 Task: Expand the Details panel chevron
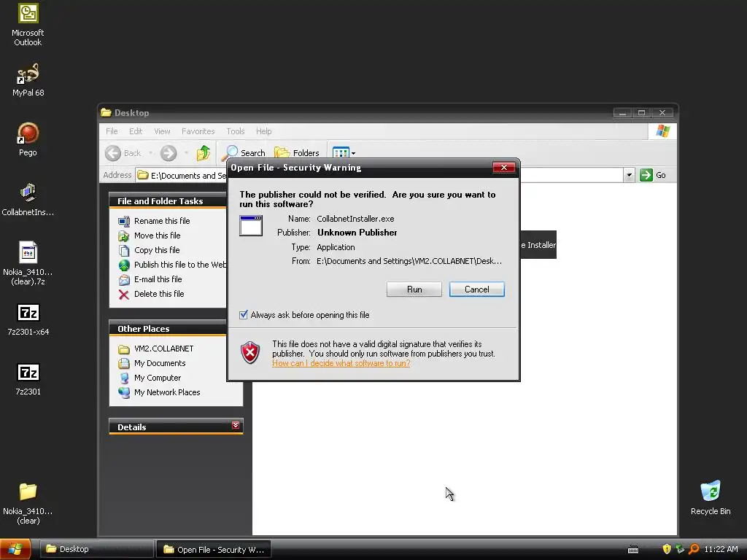(x=236, y=425)
